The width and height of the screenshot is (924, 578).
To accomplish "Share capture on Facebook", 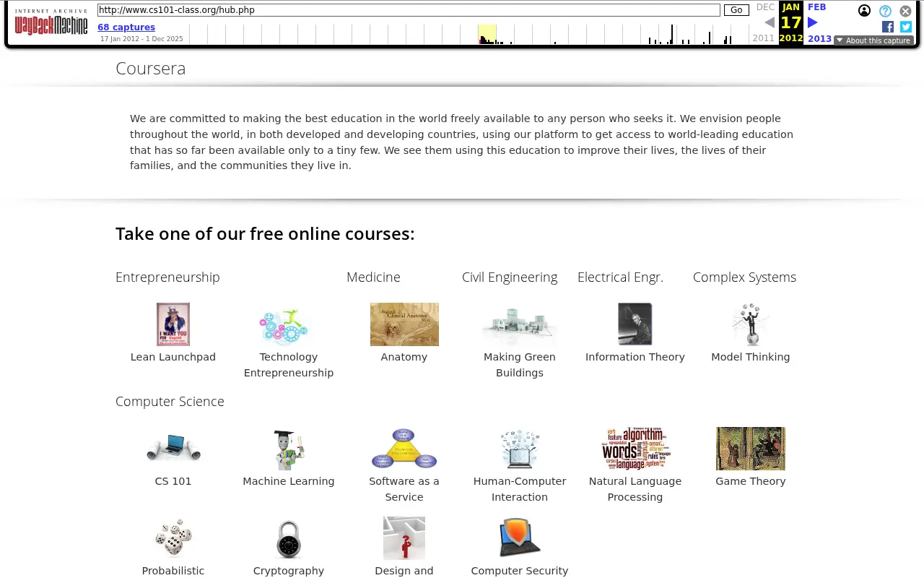I will tap(888, 27).
